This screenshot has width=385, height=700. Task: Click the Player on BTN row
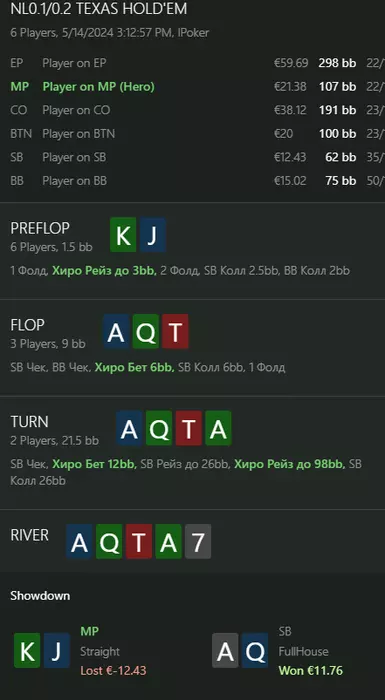pos(192,133)
